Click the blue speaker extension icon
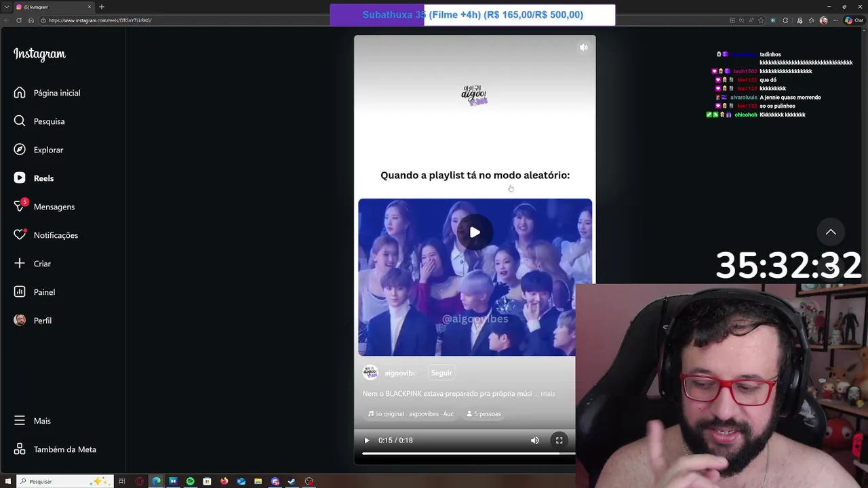 (x=773, y=20)
